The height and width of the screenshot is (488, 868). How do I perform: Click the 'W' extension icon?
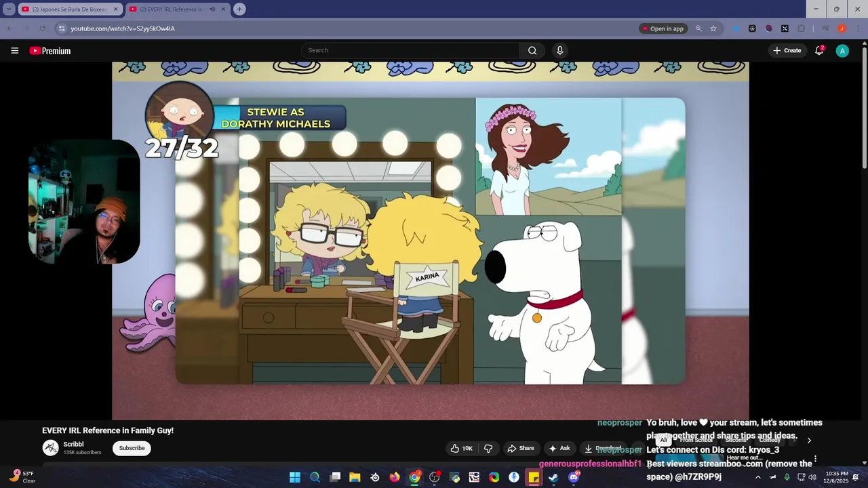(x=752, y=28)
